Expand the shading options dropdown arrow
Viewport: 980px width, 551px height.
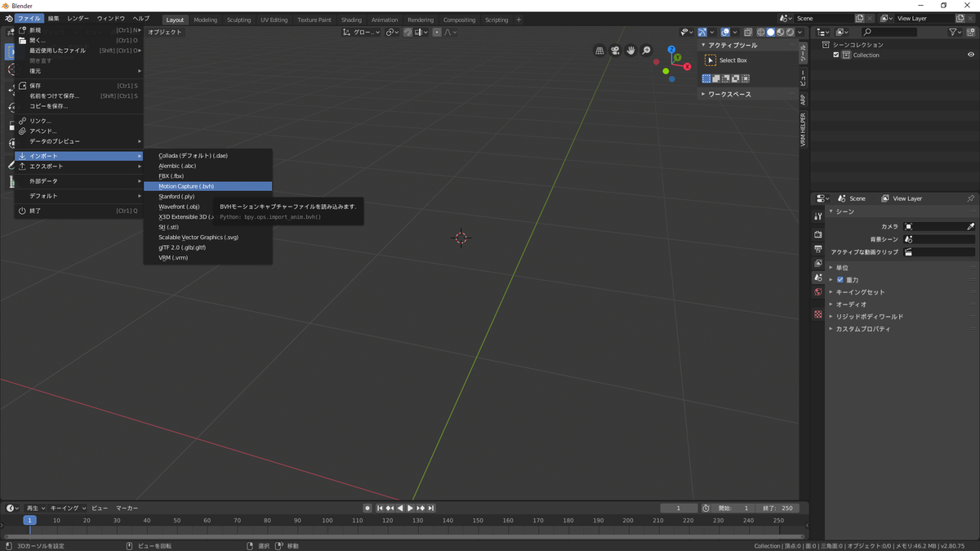[x=800, y=32]
